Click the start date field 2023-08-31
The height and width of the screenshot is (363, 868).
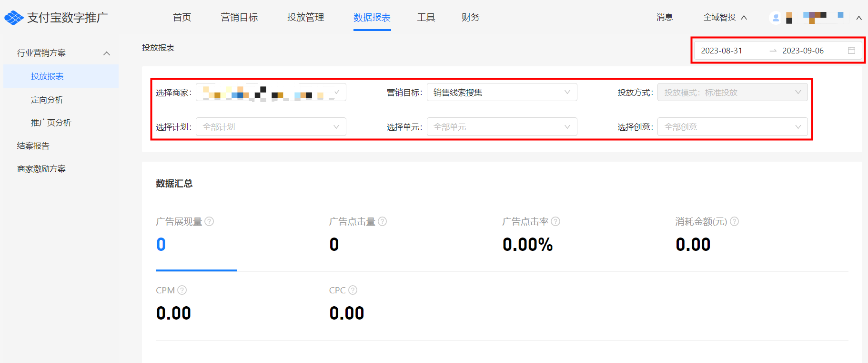pos(721,51)
